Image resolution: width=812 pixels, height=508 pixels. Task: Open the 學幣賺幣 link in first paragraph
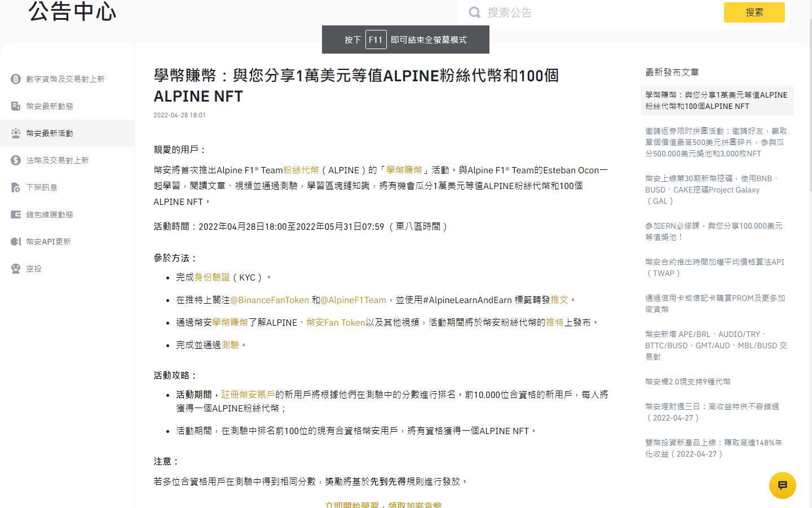pos(404,170)
